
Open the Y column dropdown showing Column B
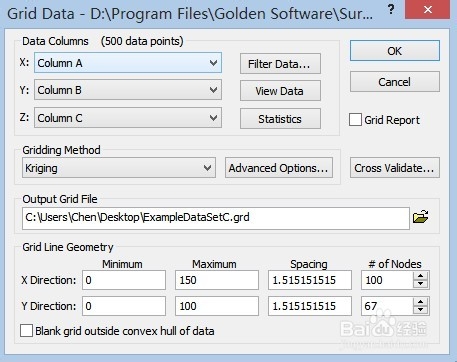point(128,90)
